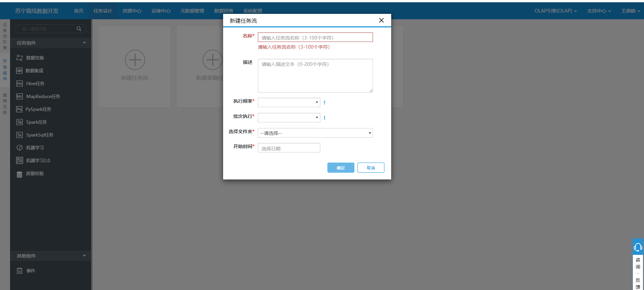
Task: Click the Hive任务 label
Action: tap(35, 83)
